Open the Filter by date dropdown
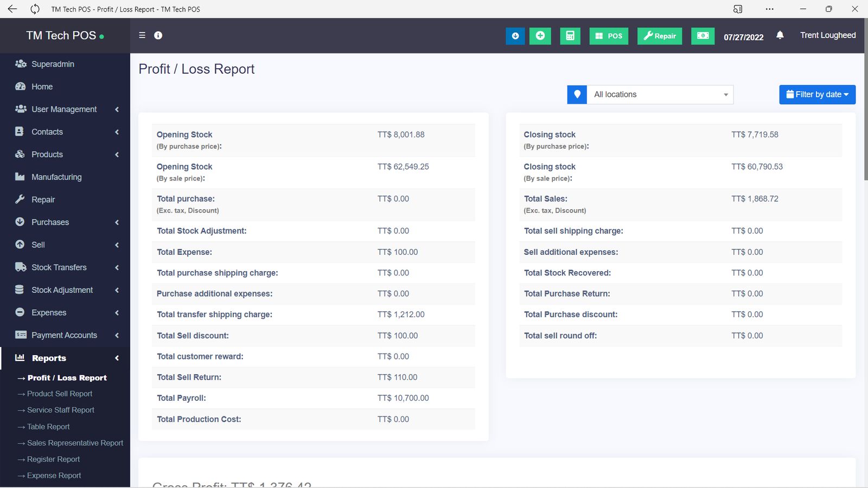Image resolution: width=868 pixels, height=488 pixels. tap(817, 94)
